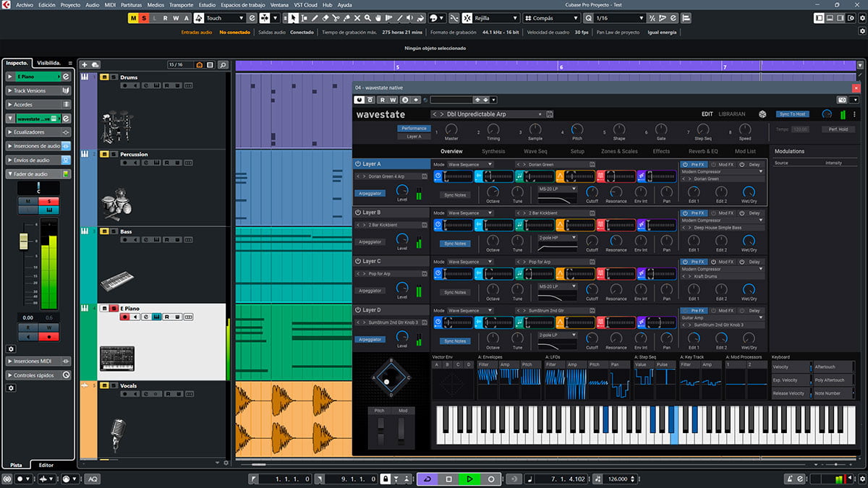The image size is (868, 488).
Task: Click the Record transport button
Action: (491, 479)
